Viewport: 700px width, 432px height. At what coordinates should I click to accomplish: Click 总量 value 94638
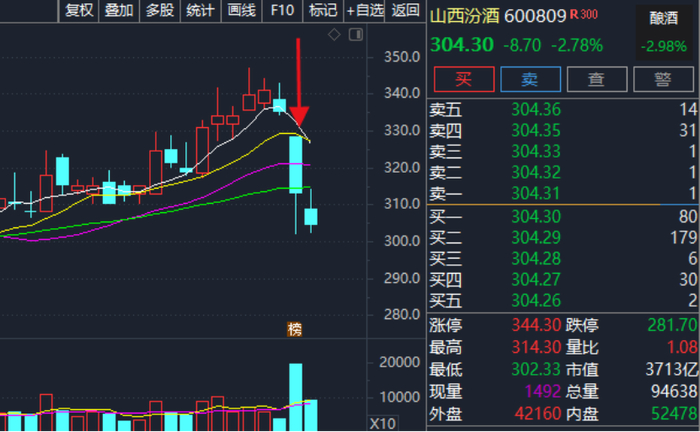tap(674, 391)
